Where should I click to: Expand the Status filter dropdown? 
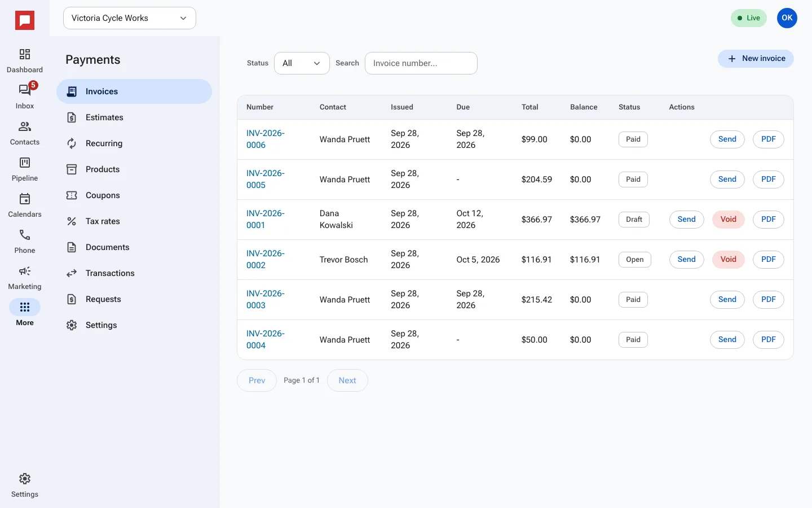click(x=302, y=63)
